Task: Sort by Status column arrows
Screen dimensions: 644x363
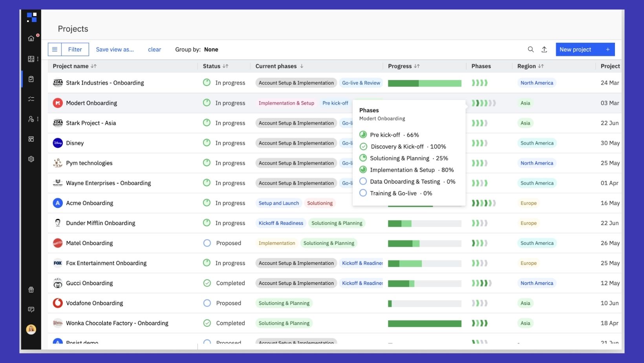Action: click(225, 66)
